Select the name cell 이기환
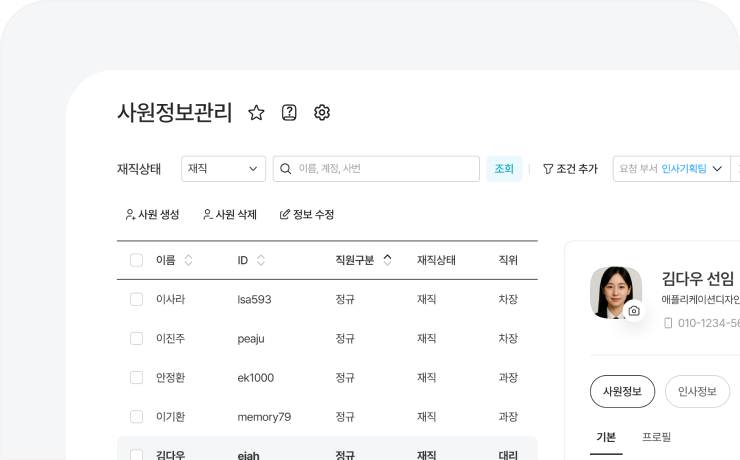The image size is (740, 460). click(x=170, y=417)
